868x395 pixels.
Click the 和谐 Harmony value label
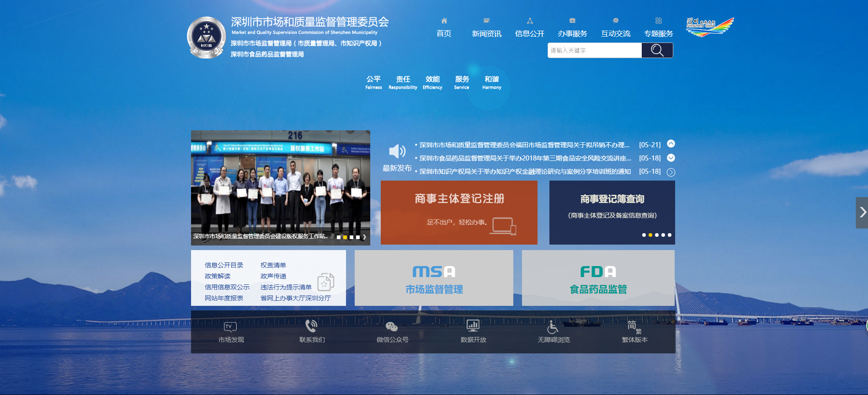(x=492, y=82)
